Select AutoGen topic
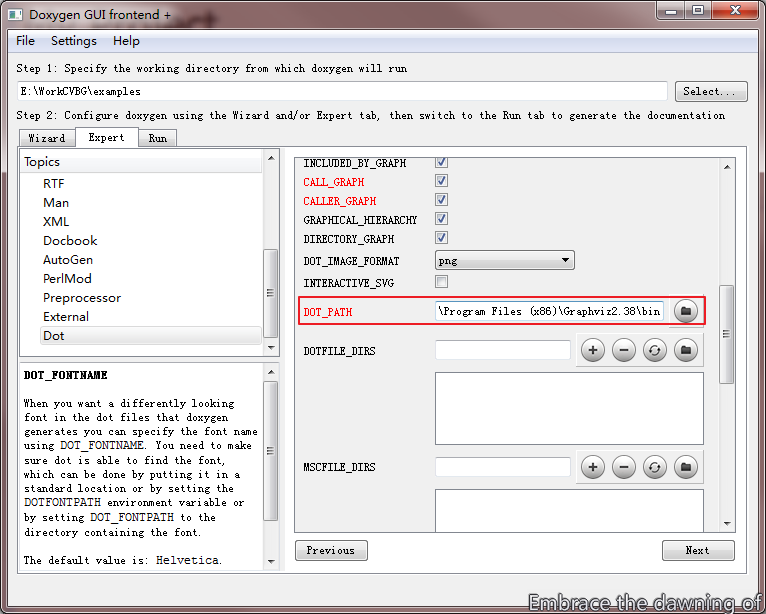 68,260
